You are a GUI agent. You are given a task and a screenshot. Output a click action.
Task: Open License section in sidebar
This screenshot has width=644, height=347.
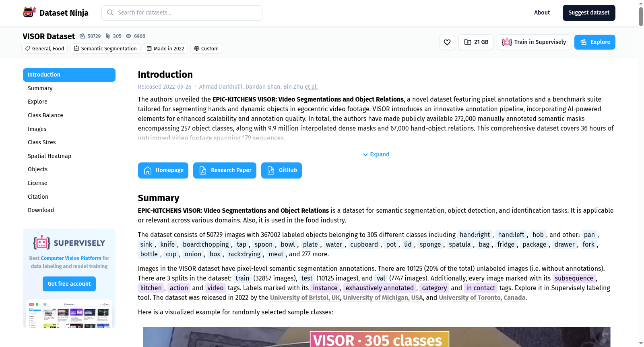37,183
